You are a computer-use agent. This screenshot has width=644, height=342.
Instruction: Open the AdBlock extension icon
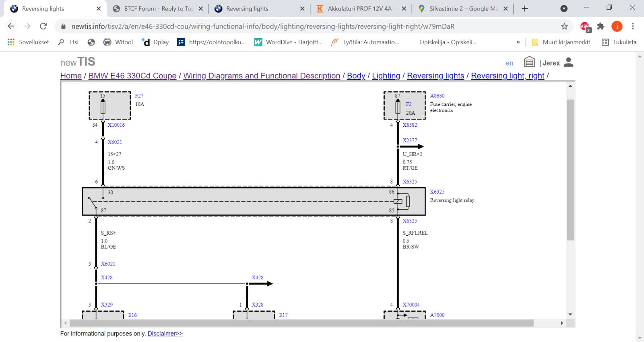coord(585,27)
